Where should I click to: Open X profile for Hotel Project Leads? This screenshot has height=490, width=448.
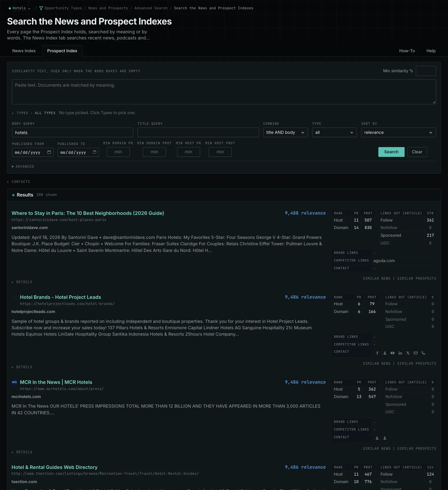pos(408,353)
